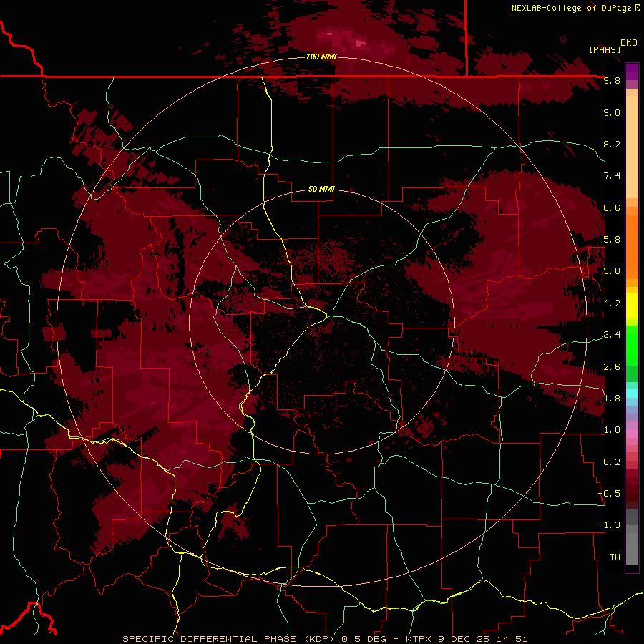Click the 6.6 scale value
The height and width of the screenshot is (644, 644).
click(x=612, y=208)
